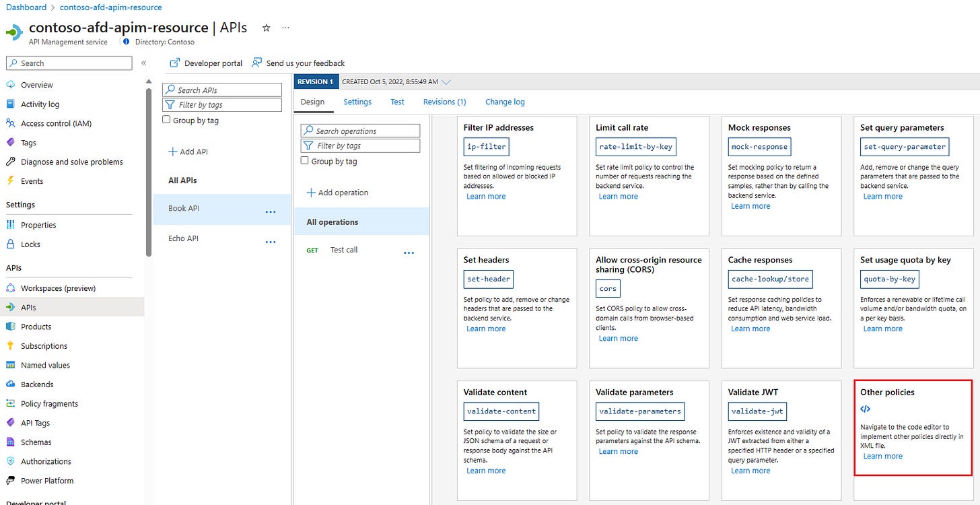Select the quota-by-key policy button

tap(890, 279)
